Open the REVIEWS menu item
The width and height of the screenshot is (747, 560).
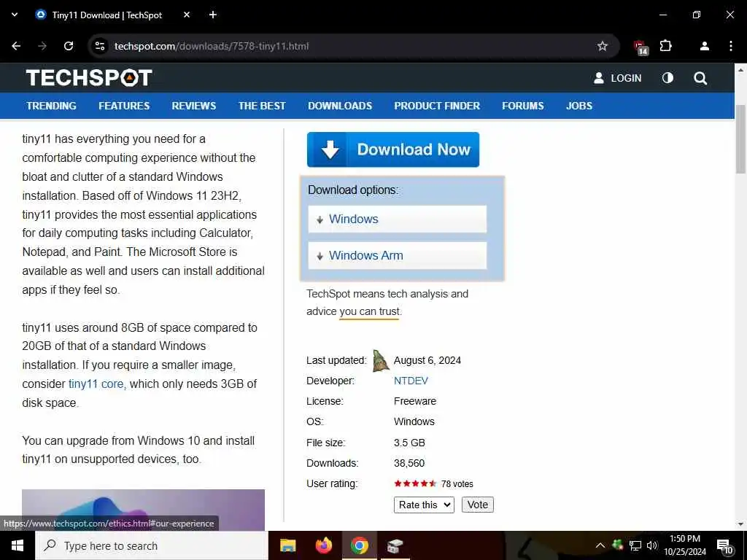pyautogui.click(x=194, y=106)
